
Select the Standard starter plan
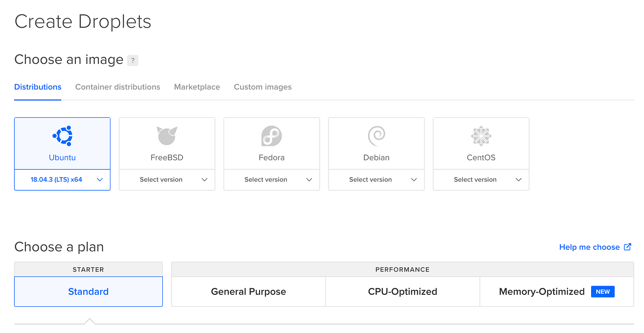pos(88,292)
